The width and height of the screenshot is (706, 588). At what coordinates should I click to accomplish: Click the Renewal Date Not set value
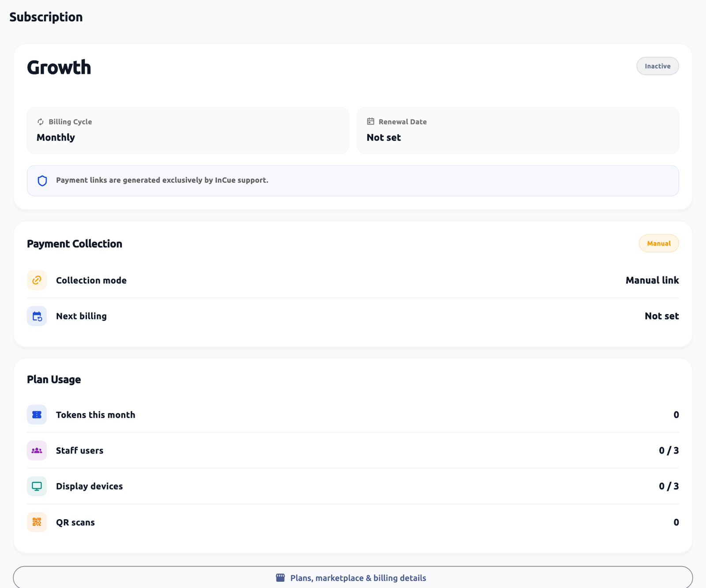(x=384, y=138)
